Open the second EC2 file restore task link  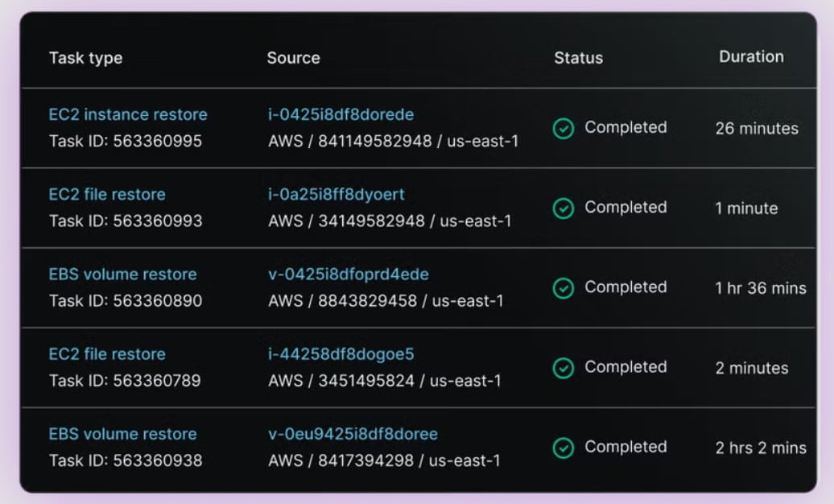[x=106, y=353]
